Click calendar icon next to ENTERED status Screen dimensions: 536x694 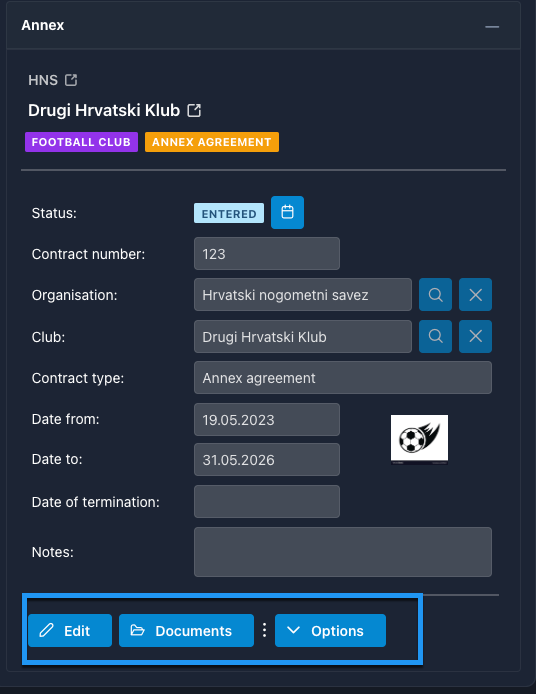287,212
